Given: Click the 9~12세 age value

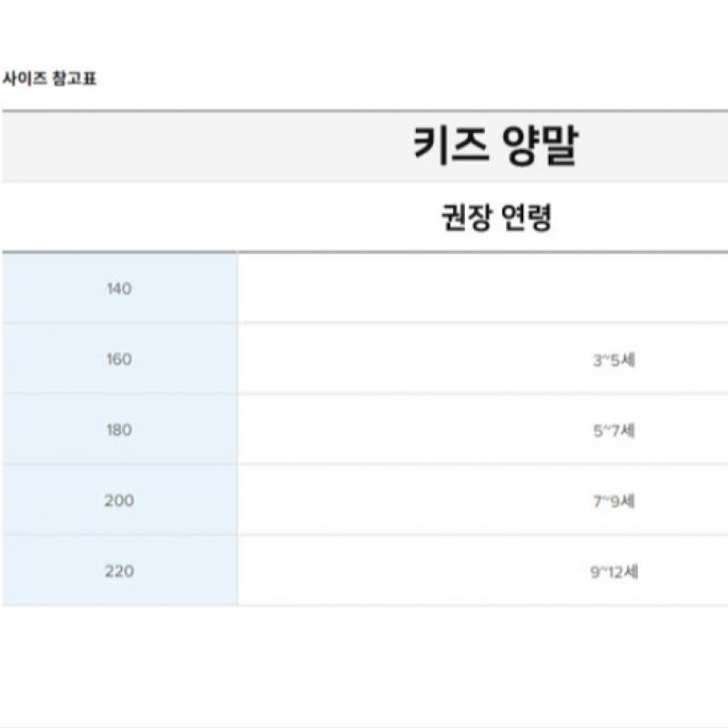Looking at the screenshot, I should pyautogui.click(x=613, y=572).
